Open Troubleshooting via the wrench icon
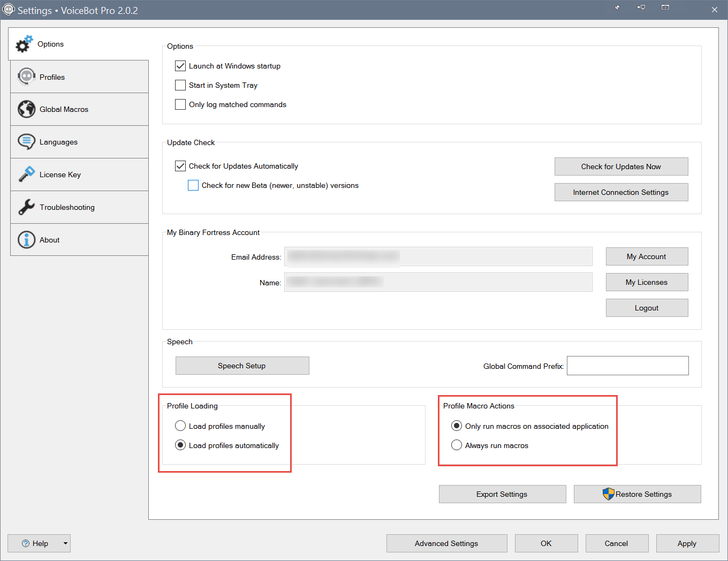Viewport: 728px width, 561px height. point(26,207)
